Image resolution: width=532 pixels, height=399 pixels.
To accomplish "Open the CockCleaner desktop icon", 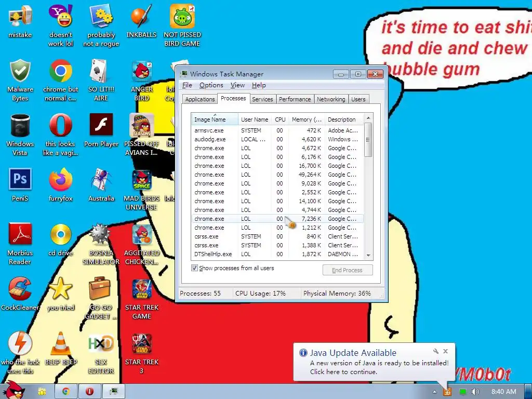I will tap(20, 294).
